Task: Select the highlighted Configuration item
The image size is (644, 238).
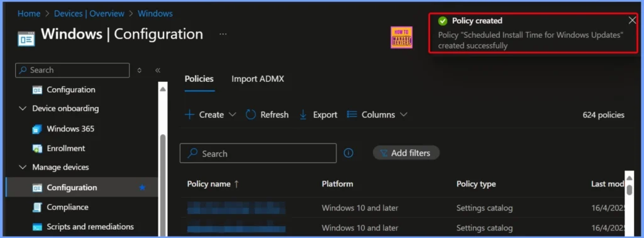Action: pyautogui.click(x=82, y=188)
